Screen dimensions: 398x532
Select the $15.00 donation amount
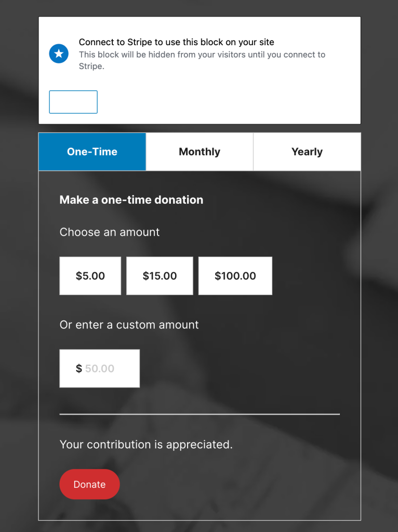click(160, 276)
